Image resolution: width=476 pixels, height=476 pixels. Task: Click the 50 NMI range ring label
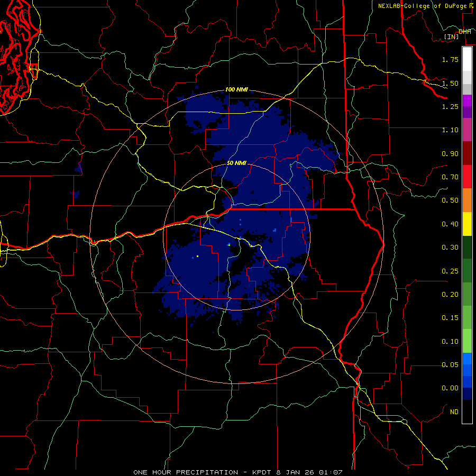(x=236, y=163)
